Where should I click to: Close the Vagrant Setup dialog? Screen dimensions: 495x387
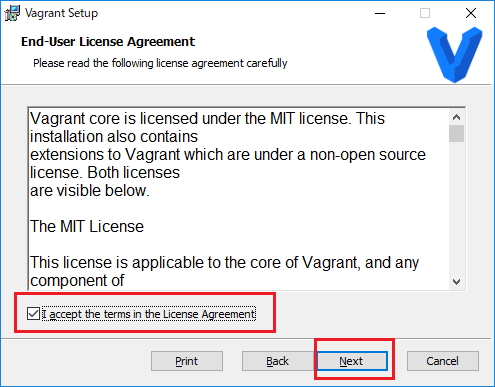[471, 13]
